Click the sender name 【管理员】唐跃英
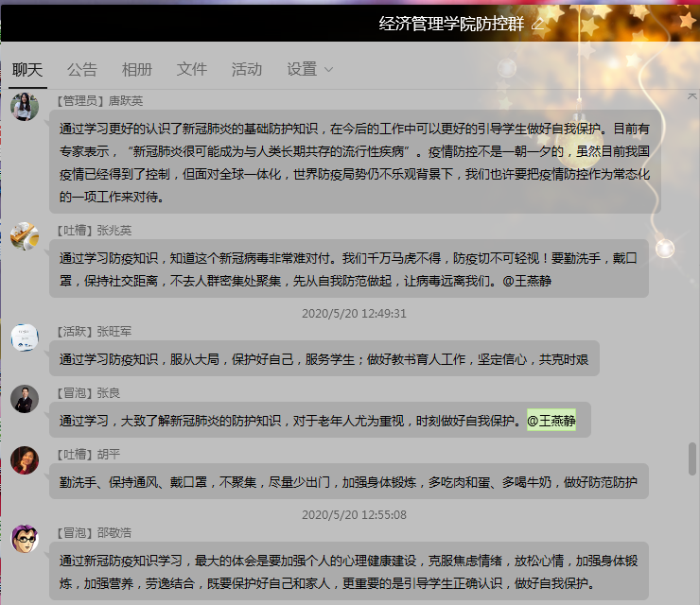 (x=98, y=101)
